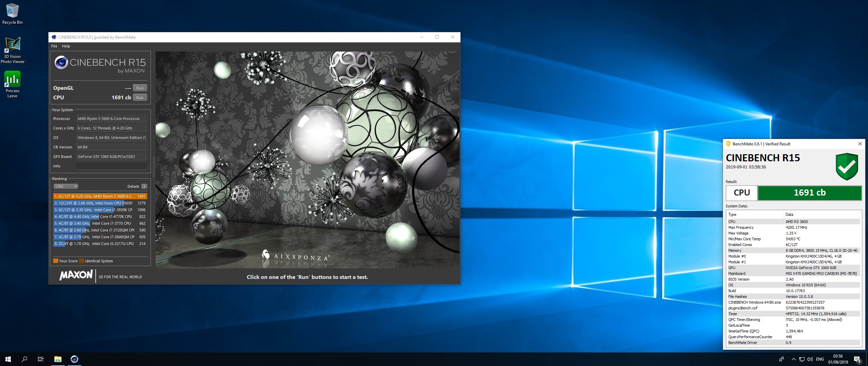
Task: Select the Memory 8 GB DDR4 row
Action: click(793, 250)
